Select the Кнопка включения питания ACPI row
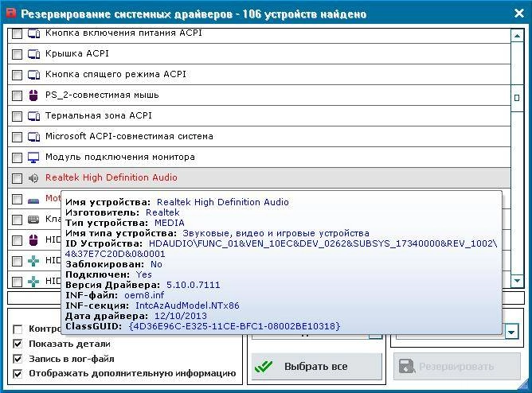 pyautogui.click(x=259, y=36)
